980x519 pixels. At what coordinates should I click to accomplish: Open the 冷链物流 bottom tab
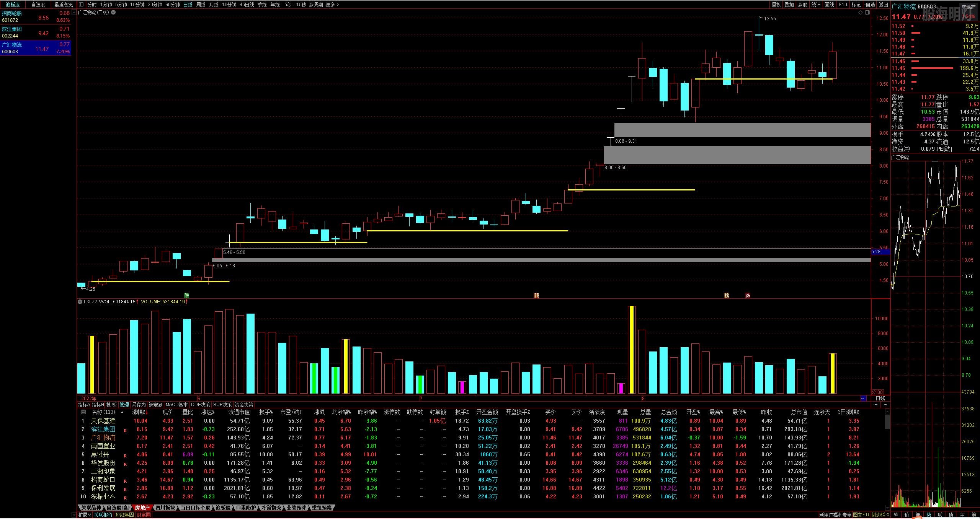tap(271, 508)
